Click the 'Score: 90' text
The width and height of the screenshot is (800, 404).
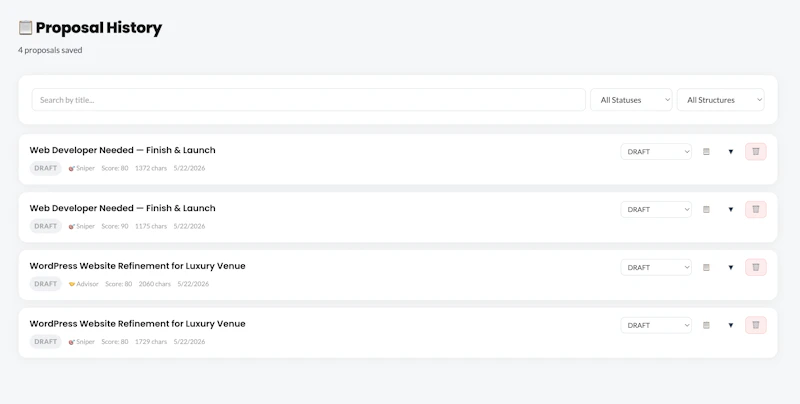[x=115, y=226]
